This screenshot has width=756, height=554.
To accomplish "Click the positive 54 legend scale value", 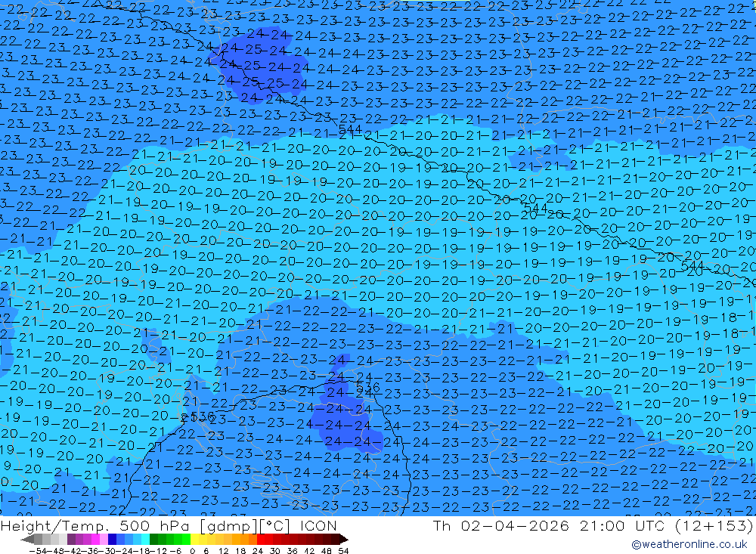I will (343, 551).
